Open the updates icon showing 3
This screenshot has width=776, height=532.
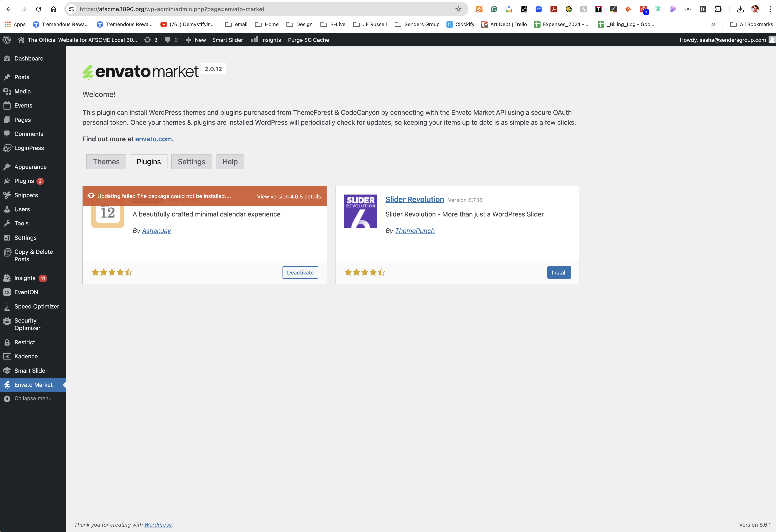click(147, 40)
